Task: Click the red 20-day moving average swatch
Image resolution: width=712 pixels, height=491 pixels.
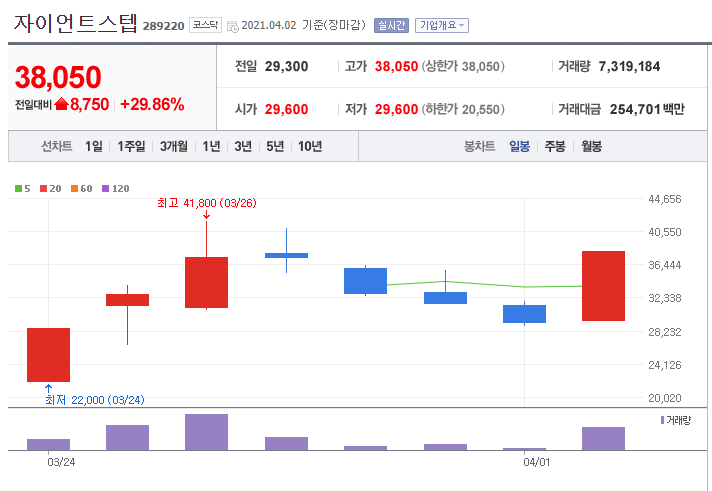Action: tap(44, 188)
